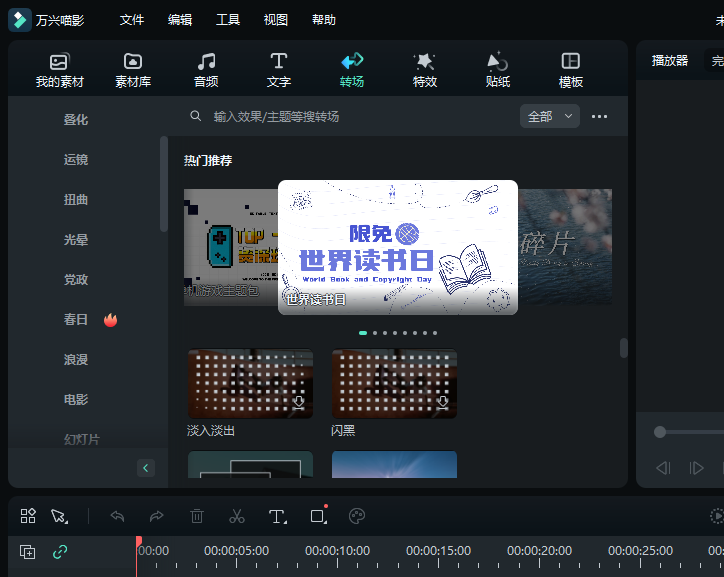Click the category sidebar scrollbar
This screenshot has width=724, height=577.
pos(163,184)
